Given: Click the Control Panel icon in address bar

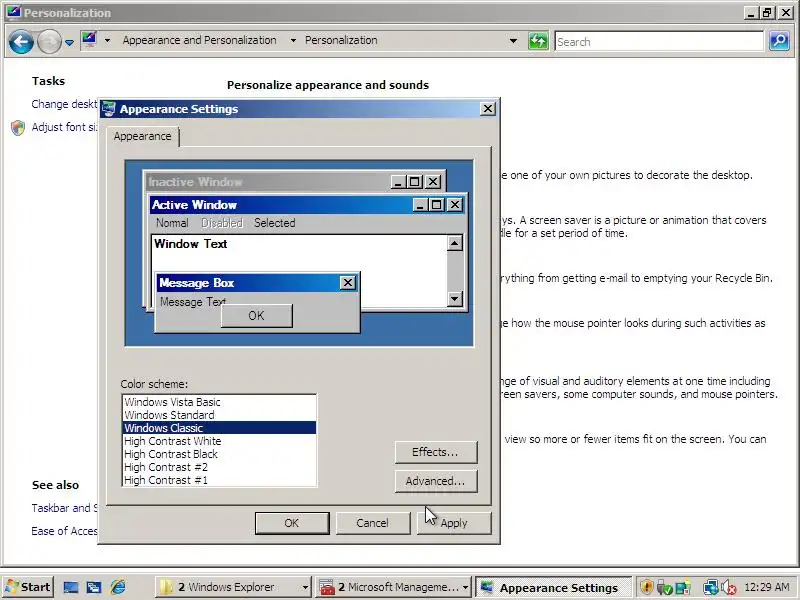Looking at the screenshot, I should [x=89, y=40].
